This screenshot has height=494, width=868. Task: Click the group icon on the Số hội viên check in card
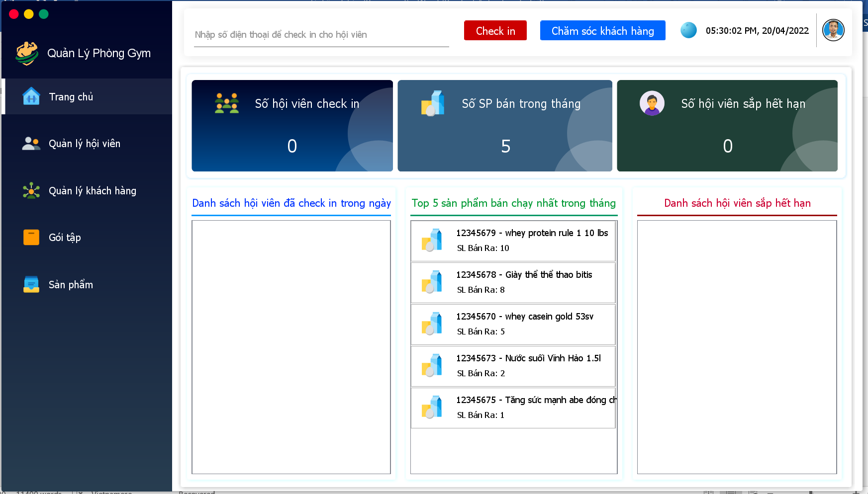point(227,103)
